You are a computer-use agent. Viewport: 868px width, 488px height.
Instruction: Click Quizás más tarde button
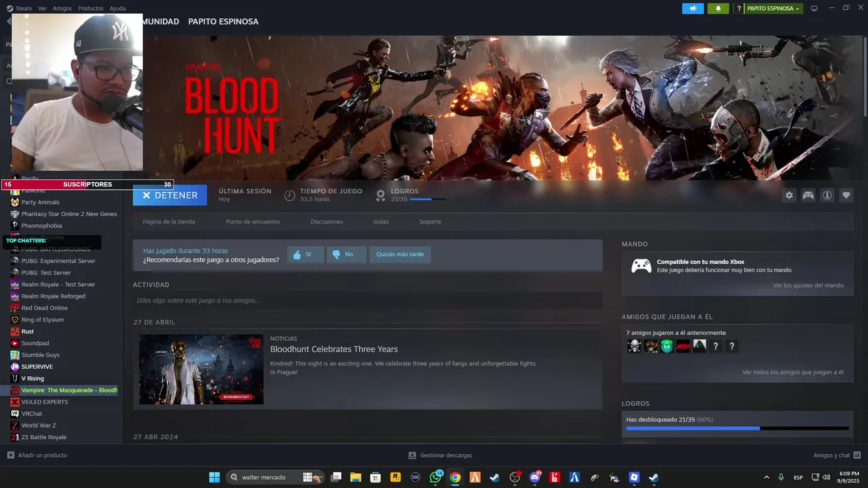click(x=400, y=254)
